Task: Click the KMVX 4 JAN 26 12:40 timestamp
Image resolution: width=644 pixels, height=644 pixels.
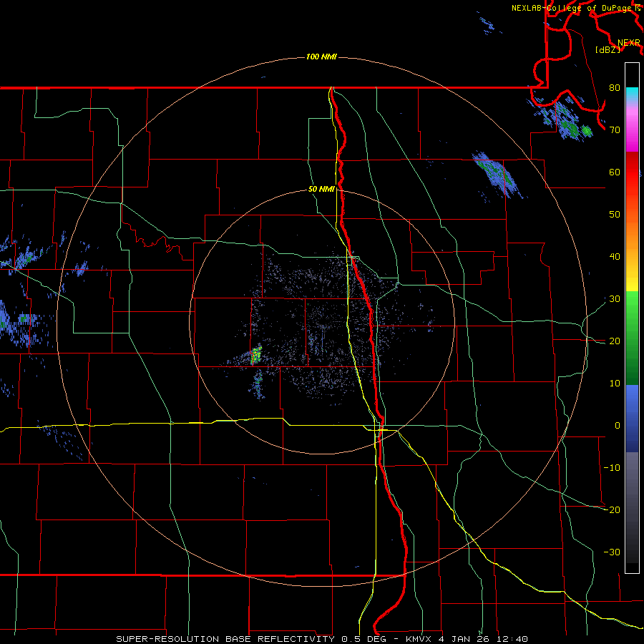Action: click(x=467, y=639)
